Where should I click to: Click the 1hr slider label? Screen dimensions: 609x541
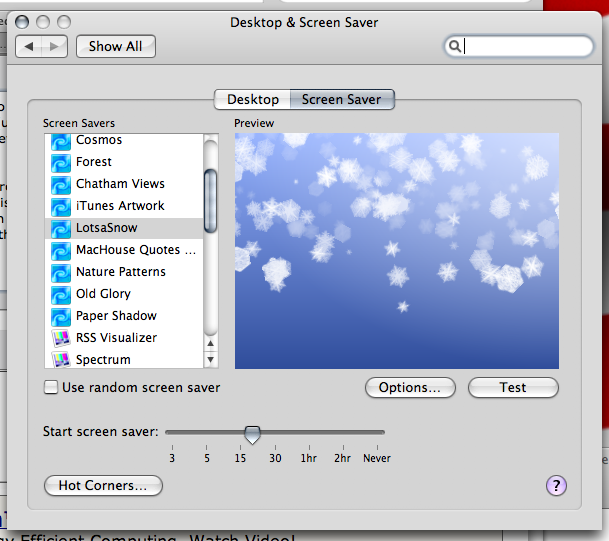(309, 458)
